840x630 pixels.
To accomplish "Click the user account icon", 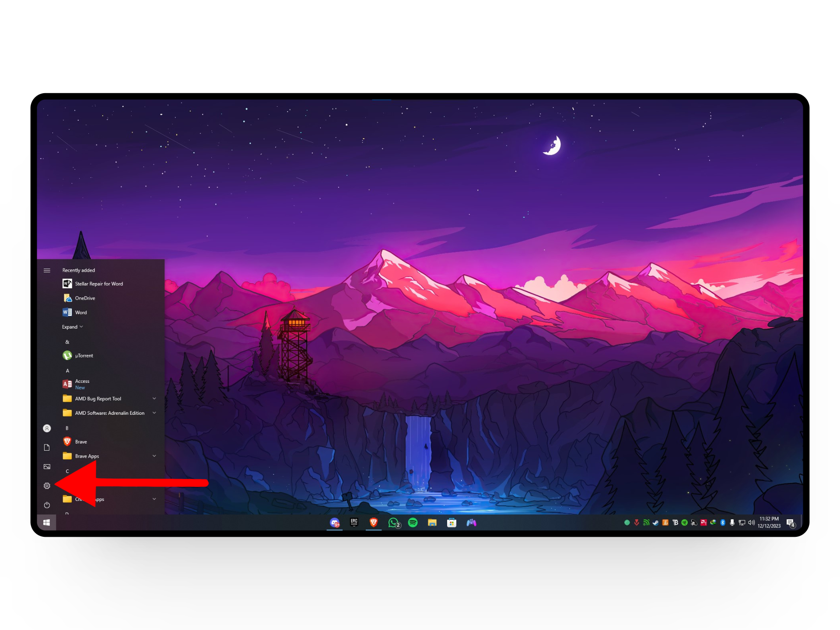I will point(47,428).
